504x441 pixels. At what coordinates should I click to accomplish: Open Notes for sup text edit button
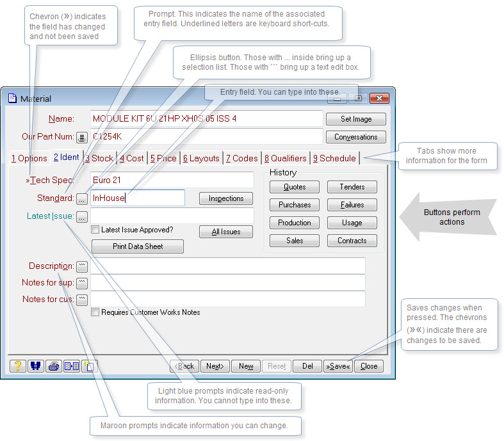click(x=82, y=284)
